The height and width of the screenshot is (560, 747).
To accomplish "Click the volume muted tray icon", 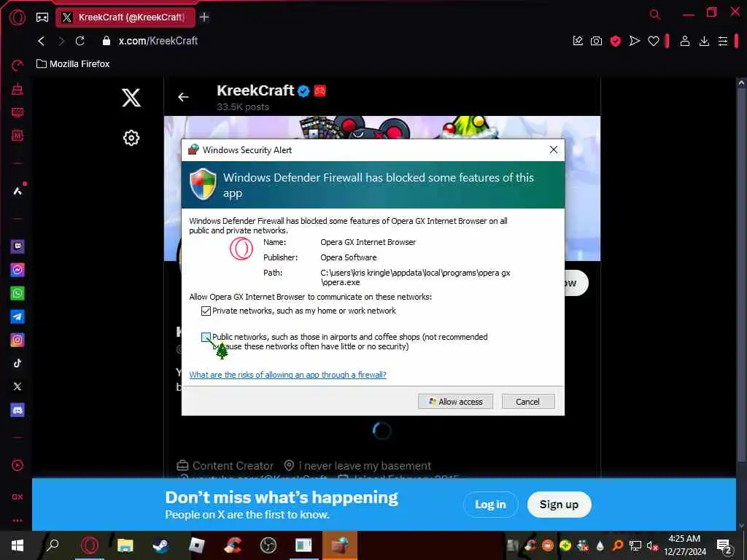I will coord(652,545).
